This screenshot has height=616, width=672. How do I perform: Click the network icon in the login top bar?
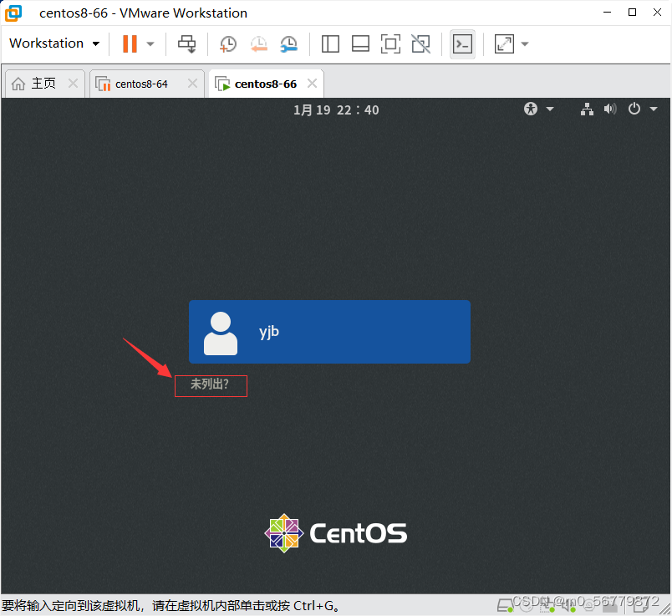click(586, 109)
